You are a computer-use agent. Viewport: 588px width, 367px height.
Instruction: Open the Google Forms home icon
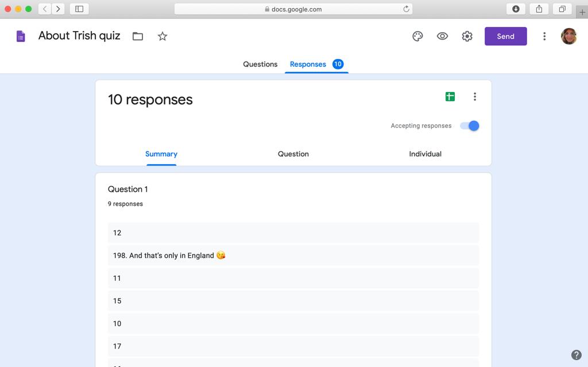pyautogui.click(x=21, y=36)
